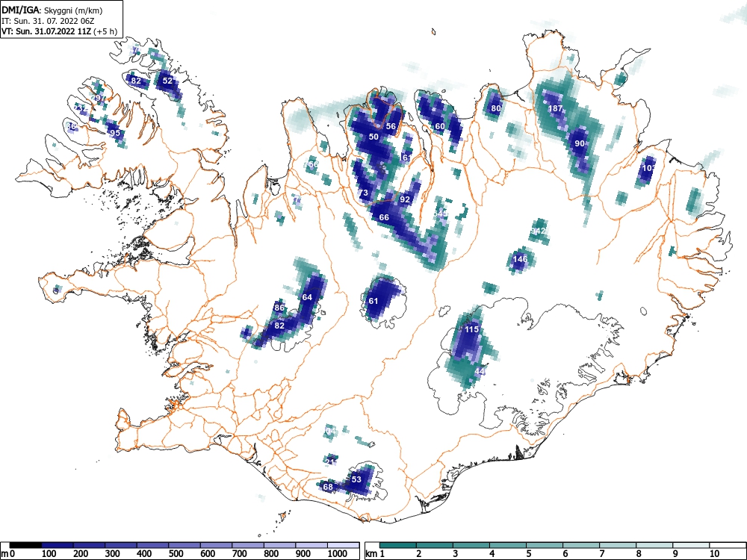Click the black swatch in the metre legend

point(25,545)
